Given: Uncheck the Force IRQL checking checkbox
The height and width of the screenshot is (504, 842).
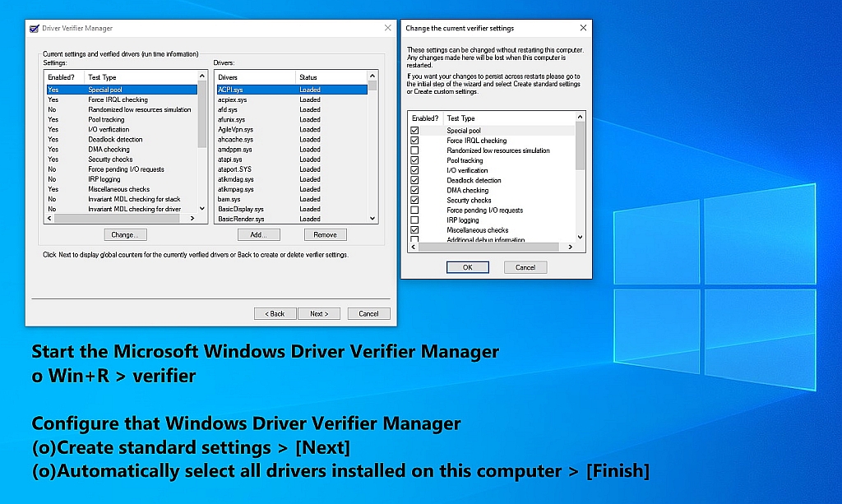Looking at the screenshot, I should [414, 141].
